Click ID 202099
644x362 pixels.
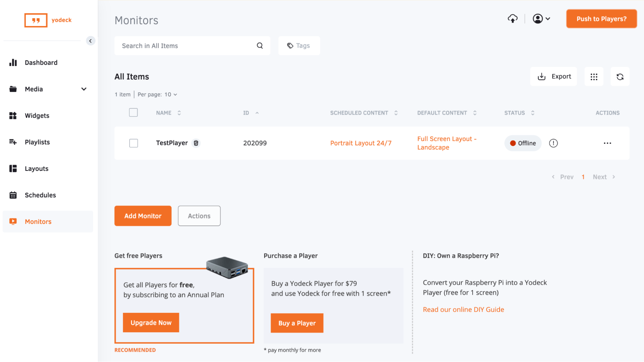[255, 143]
